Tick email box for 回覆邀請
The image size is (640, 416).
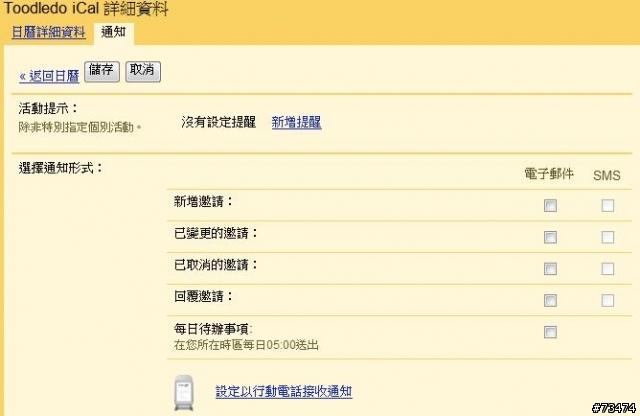(550, 300)
